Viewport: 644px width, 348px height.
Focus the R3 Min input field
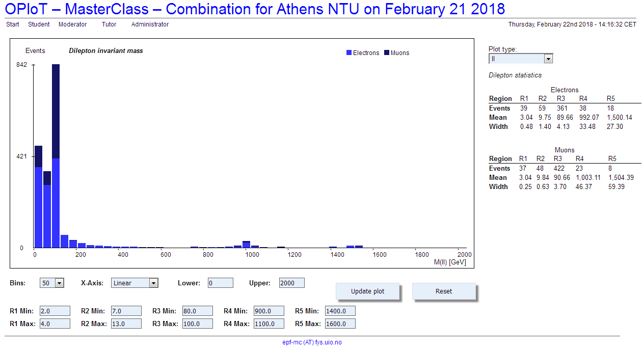198,311
